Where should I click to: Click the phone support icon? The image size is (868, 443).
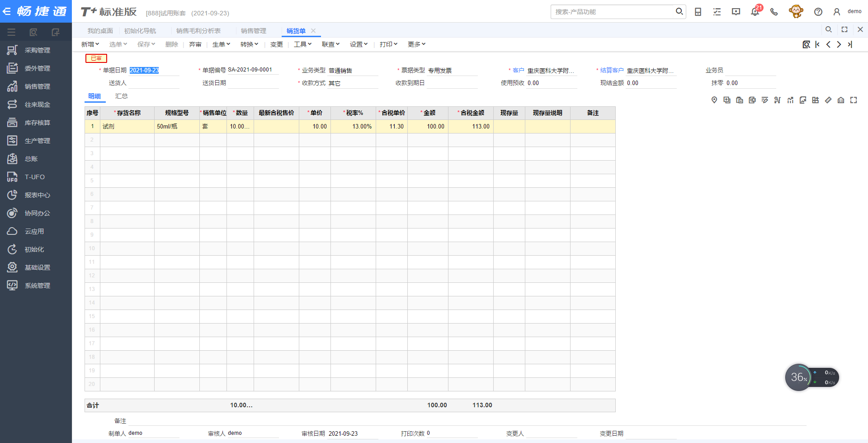[x=774, y=12]
